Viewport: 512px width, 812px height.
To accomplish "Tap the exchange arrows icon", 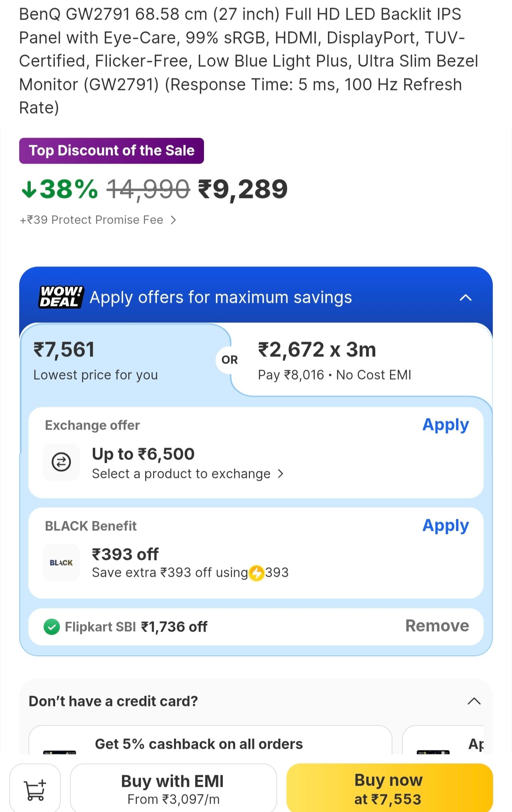I will (61, 462).
